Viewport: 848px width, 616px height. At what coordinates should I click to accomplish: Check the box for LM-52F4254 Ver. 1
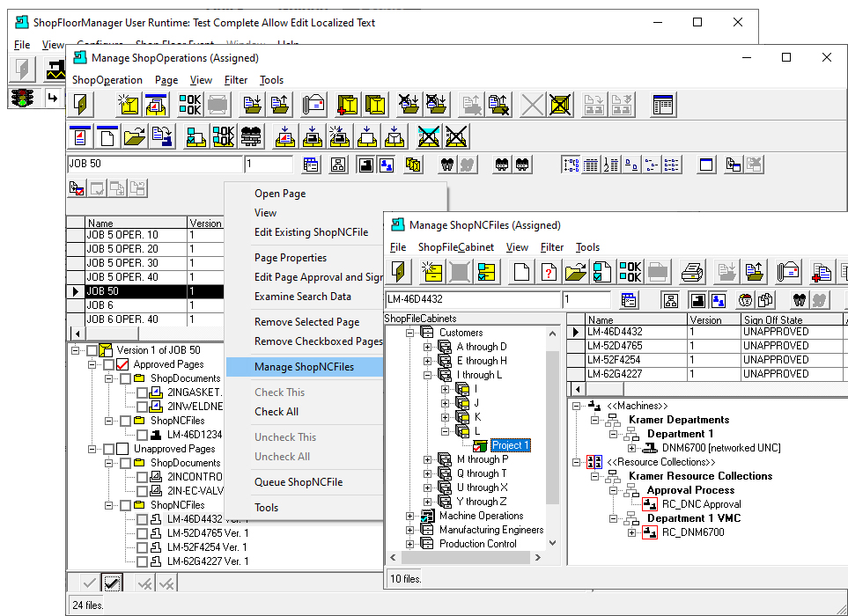[143, 547]
